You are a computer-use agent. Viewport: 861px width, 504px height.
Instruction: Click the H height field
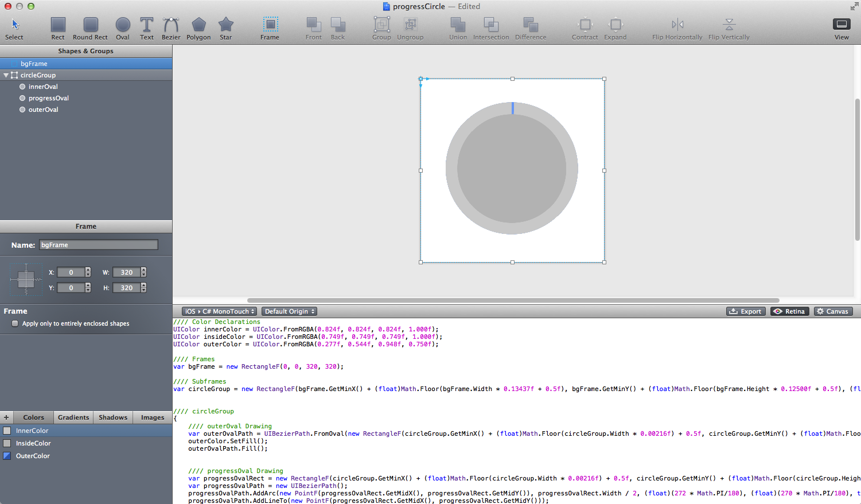tap(127, 288)
